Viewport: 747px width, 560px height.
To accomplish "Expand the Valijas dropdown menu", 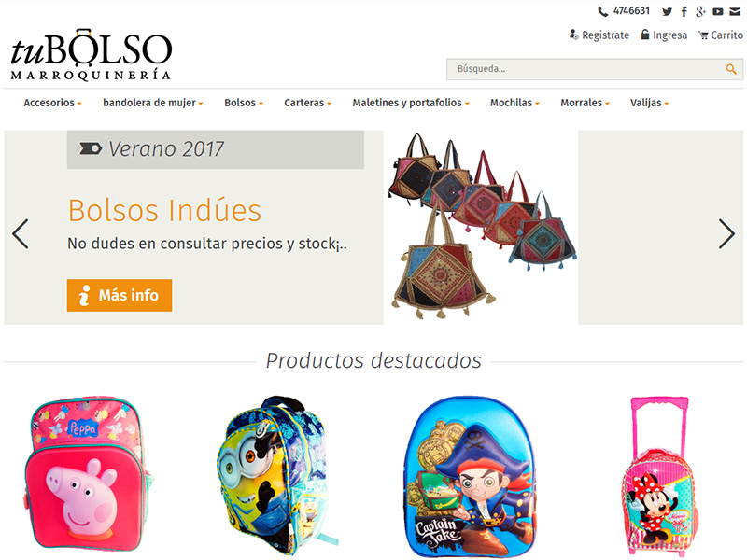I will (x=649, y=103).
